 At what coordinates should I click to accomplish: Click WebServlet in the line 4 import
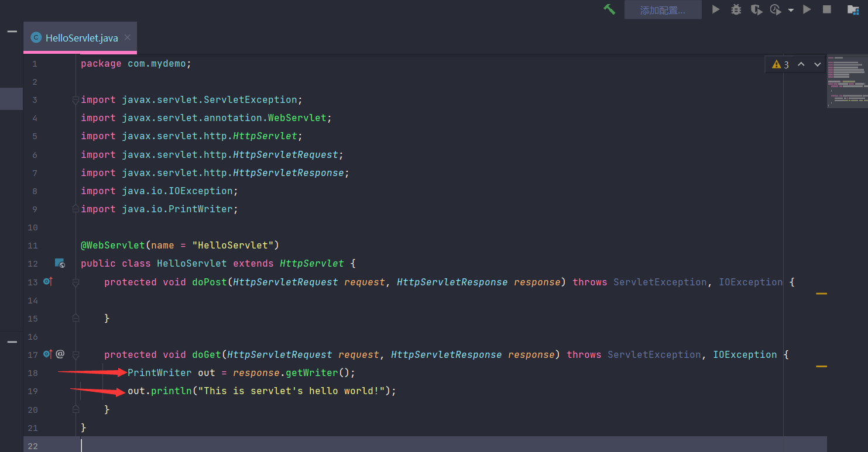(297, 118)
